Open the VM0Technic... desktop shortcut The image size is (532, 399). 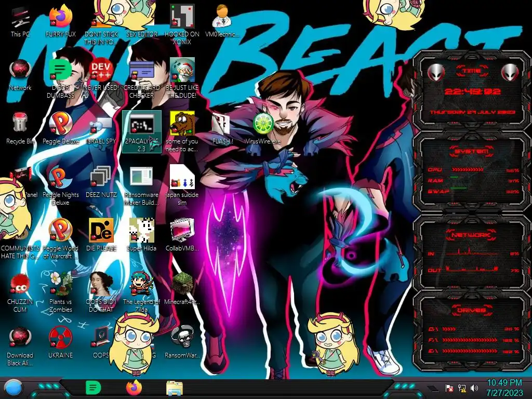222,21
